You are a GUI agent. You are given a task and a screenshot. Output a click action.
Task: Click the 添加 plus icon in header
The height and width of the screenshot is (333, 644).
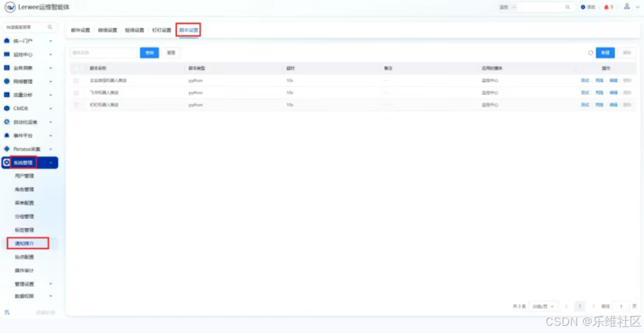[x=583, y=7]
